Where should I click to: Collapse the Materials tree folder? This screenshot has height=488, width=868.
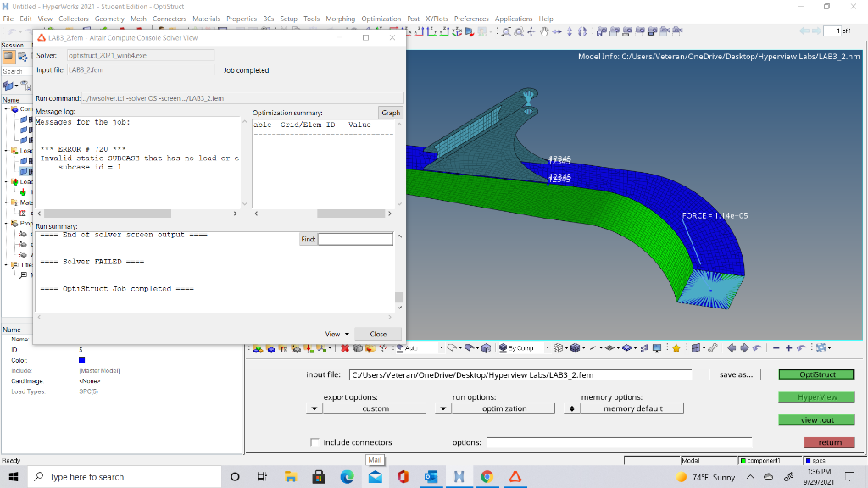click(7, 202)
